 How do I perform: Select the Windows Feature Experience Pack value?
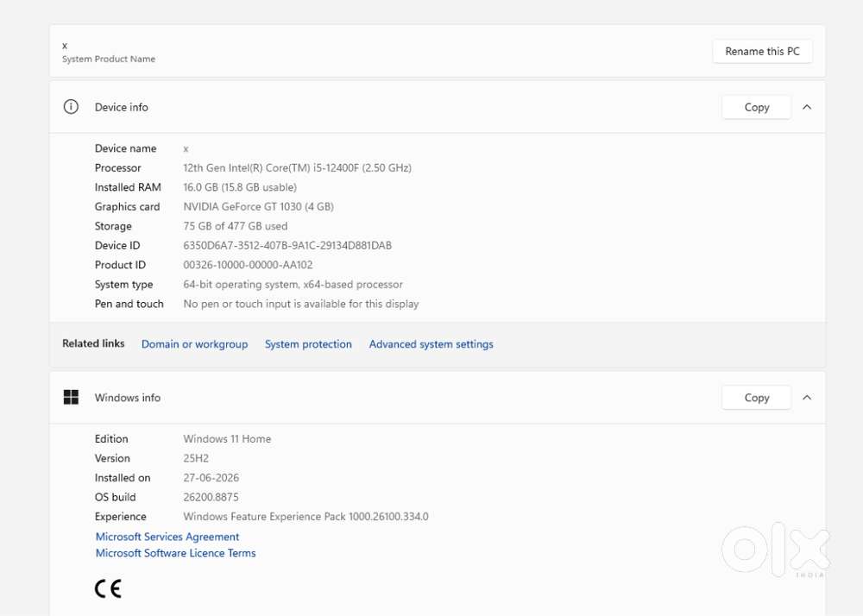tap(306, 517)
